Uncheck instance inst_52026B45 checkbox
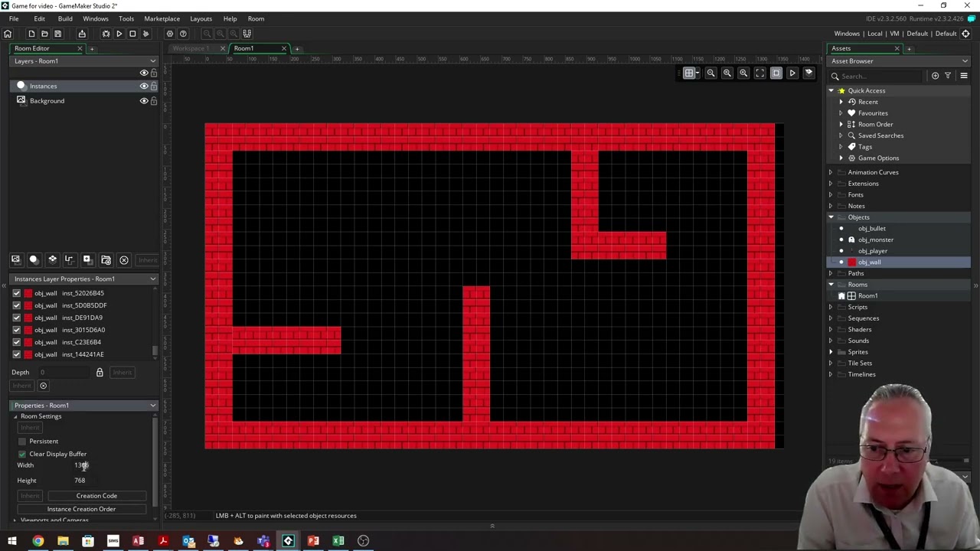Screen dimensions: 980x551 click(x=17, y=293)
